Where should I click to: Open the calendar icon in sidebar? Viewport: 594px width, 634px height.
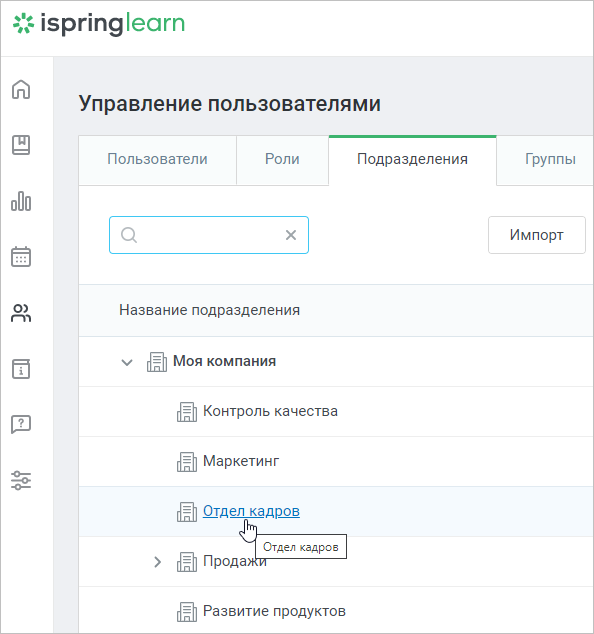click(x=21, y=257)
